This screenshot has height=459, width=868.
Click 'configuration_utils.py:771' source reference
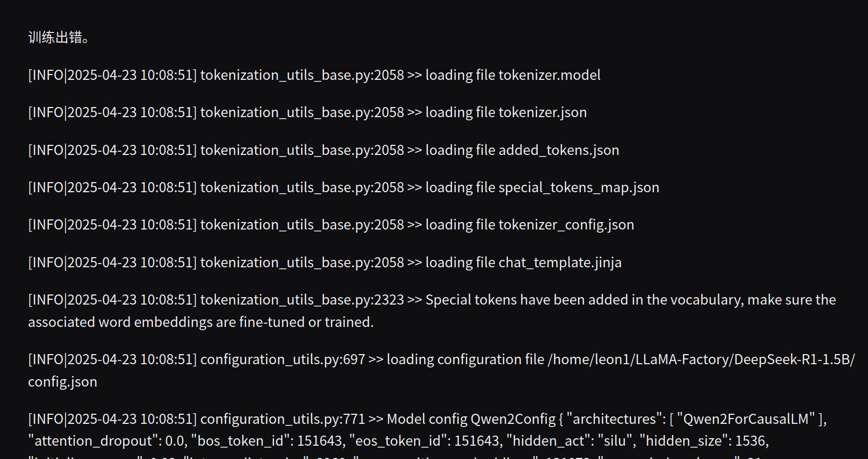point(283,419)
